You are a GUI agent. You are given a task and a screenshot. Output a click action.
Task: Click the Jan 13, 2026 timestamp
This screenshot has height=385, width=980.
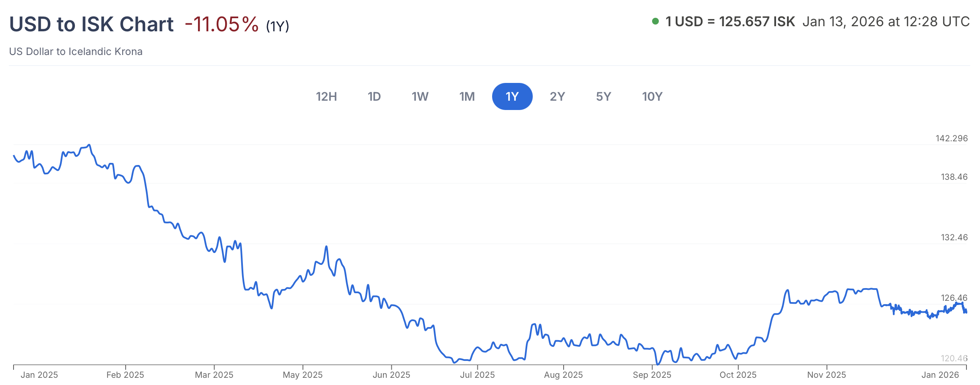(886, 22)
